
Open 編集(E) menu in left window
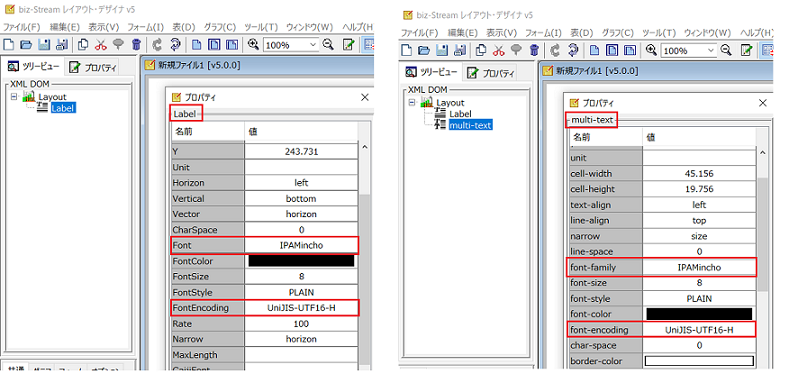point(65,27)
